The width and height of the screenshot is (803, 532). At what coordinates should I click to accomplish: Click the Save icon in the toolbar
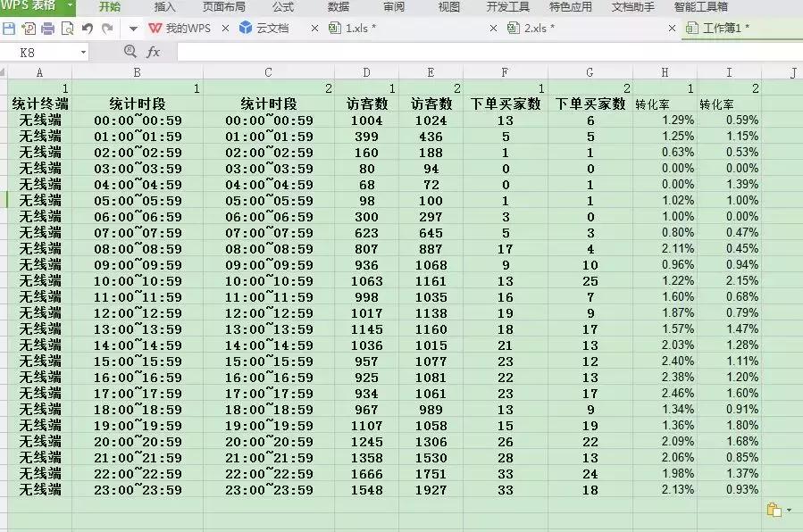point(9,29)
